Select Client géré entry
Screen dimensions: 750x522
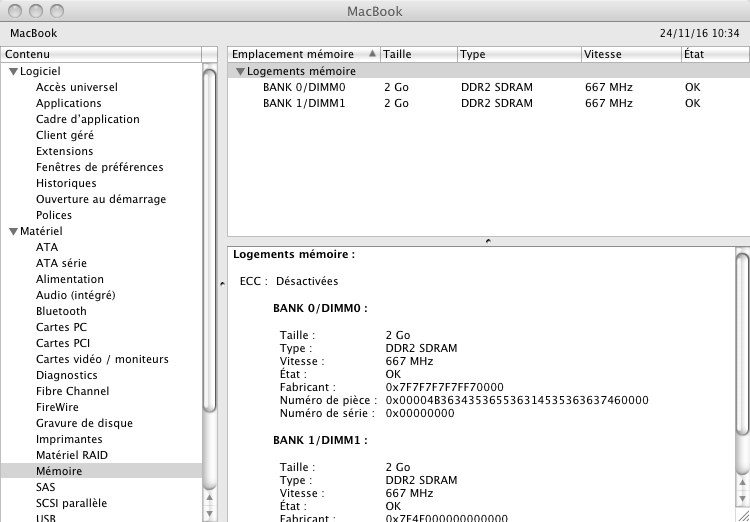65,135
